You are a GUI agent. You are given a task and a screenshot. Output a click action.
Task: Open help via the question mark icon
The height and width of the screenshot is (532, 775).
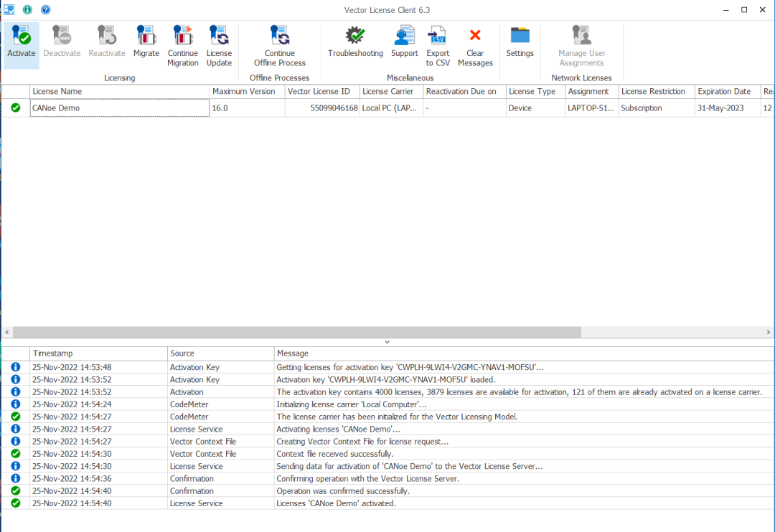(x=45, y=9)
